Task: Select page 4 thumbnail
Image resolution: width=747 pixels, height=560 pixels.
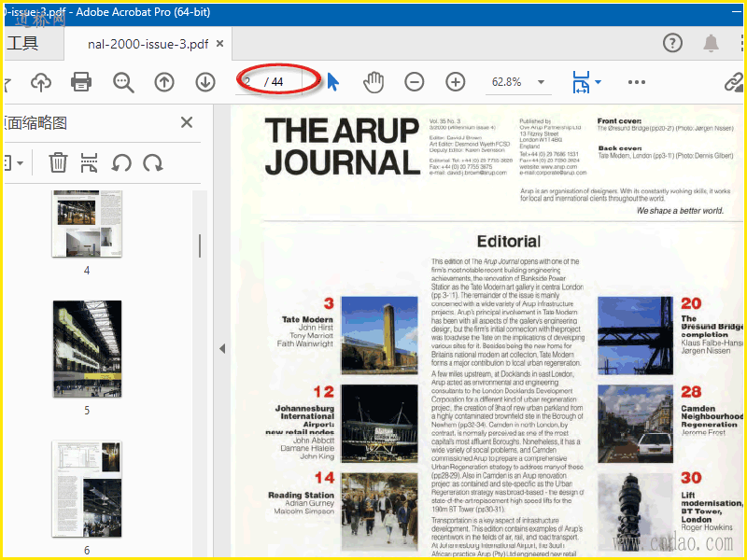Action: pyautogui.click(x=87, y=224)
